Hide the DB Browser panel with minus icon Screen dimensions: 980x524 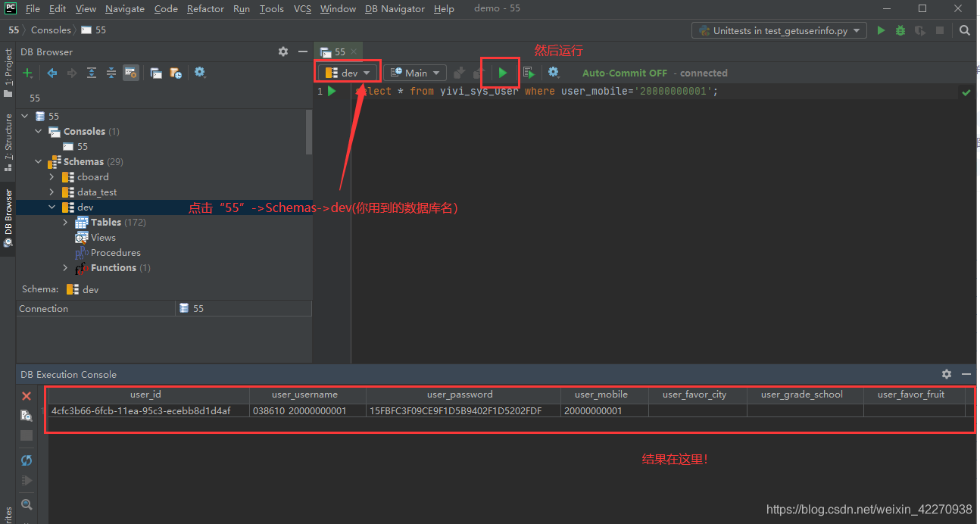302,51
